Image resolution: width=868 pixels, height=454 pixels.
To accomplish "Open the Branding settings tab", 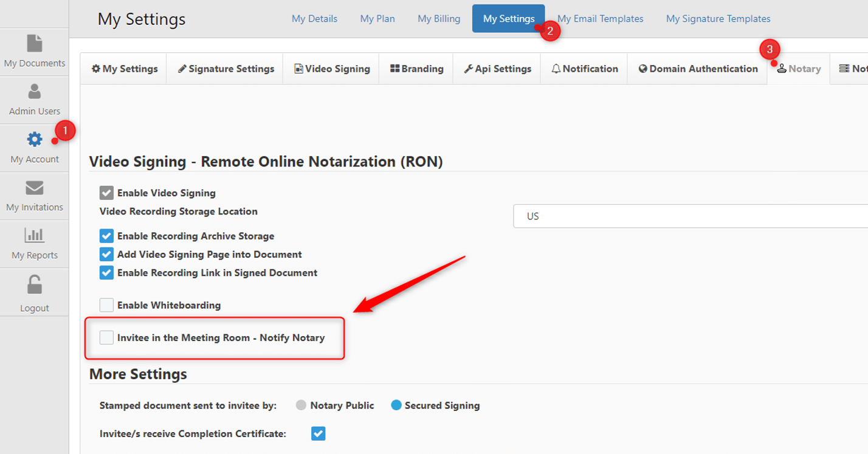I will (x=416, y=69).
